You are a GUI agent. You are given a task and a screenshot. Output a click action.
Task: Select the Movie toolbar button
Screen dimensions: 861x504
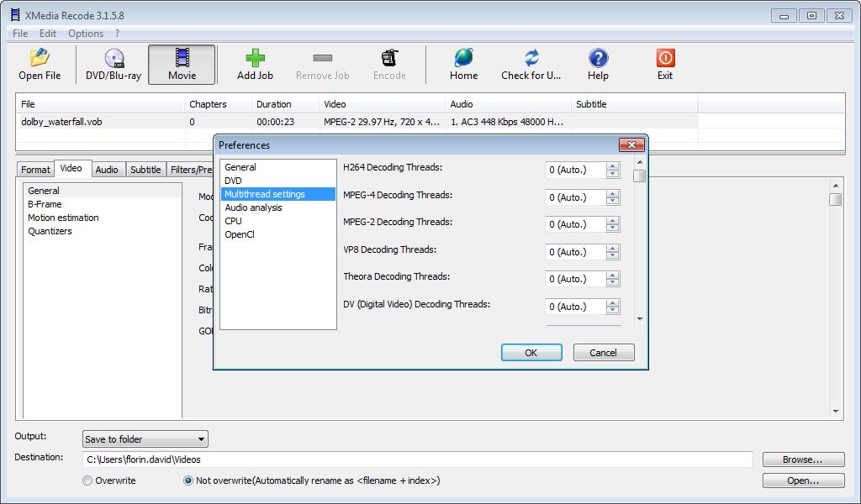pyautogui.click(x=182, y=65)
